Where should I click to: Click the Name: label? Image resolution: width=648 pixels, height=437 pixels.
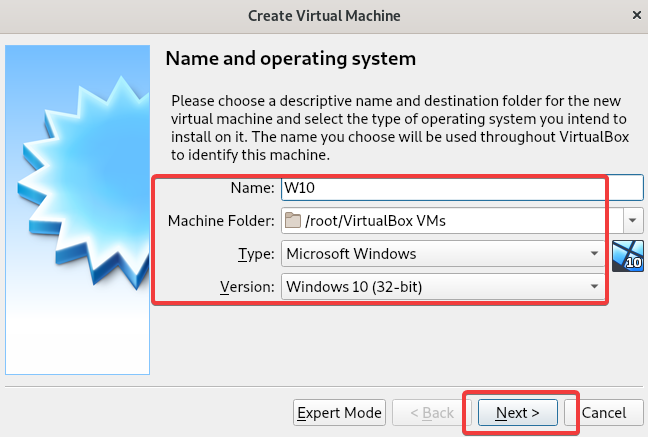pos(253,188)
